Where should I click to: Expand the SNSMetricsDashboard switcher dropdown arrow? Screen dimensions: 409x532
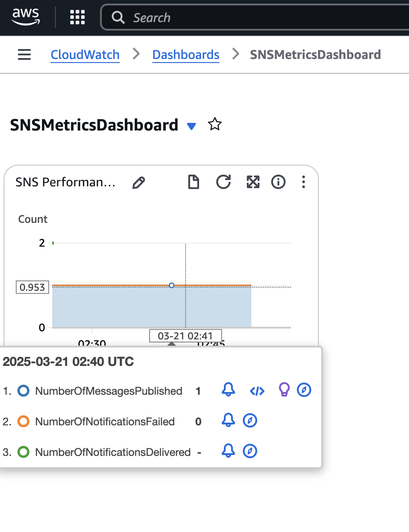pos(191,126)
